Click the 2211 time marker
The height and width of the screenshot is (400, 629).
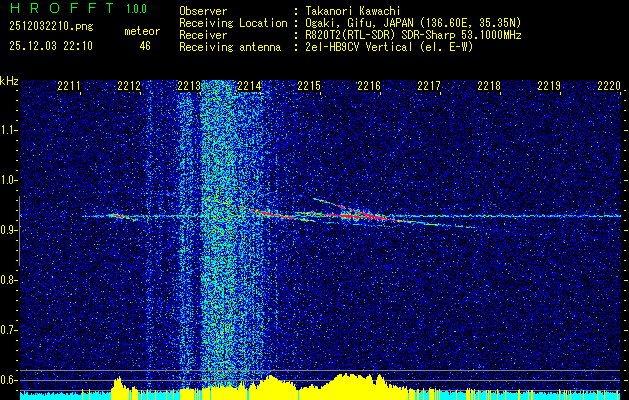tap(69, 86)
